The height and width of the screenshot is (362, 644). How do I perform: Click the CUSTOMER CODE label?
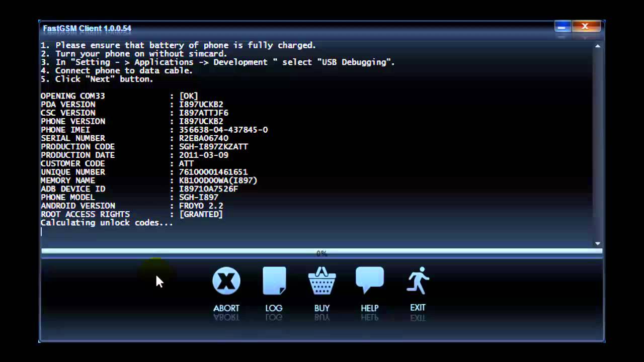pos(73,164)
